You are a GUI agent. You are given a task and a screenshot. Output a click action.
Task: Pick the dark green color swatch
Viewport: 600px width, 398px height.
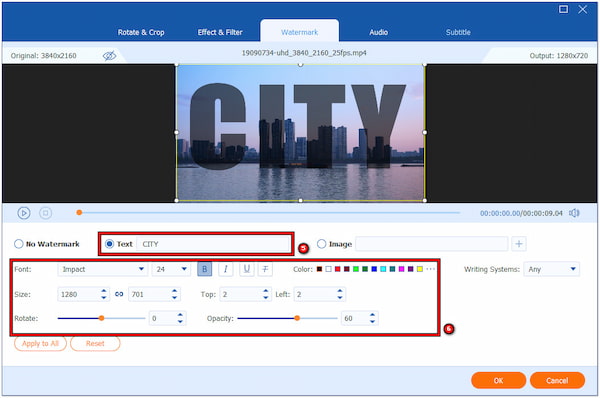tap(365, 269)
